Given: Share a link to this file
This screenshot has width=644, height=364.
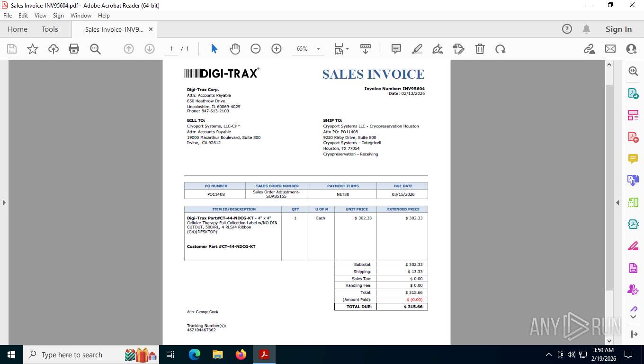Looking at the screenshot, I should coord(590,49).
